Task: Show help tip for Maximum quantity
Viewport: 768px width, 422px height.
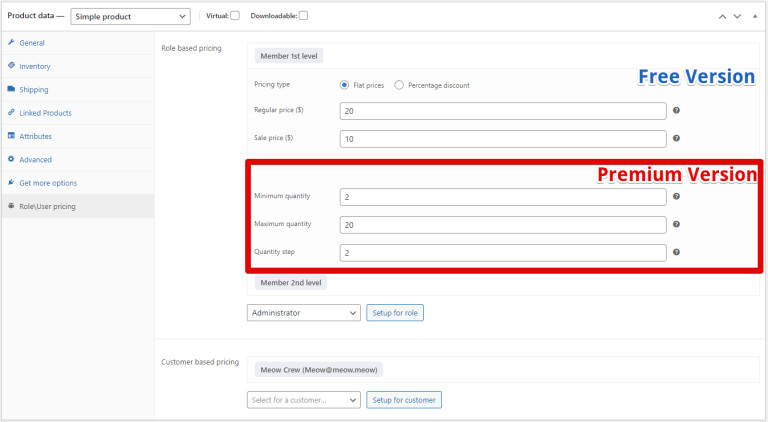Action: pos(676,224)
